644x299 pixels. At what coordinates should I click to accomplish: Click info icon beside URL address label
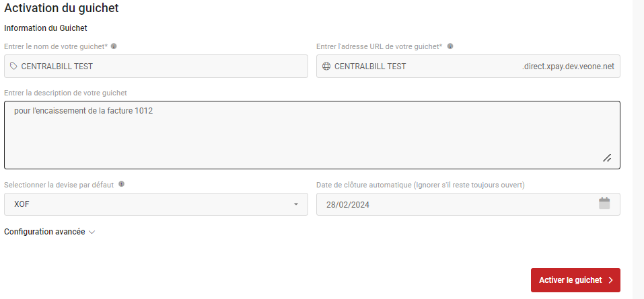(450, 46)
